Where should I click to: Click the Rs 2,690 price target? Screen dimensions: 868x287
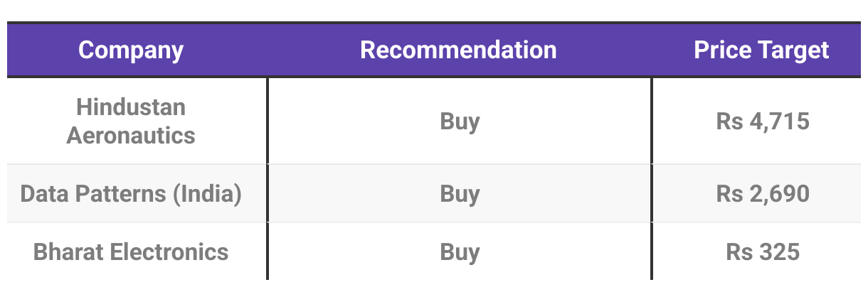[x=763, y=194]
